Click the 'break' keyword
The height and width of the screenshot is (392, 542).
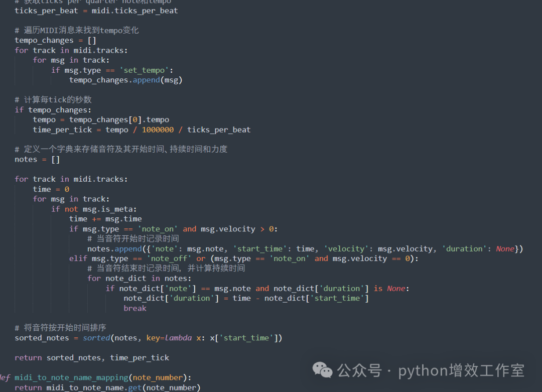135,308
